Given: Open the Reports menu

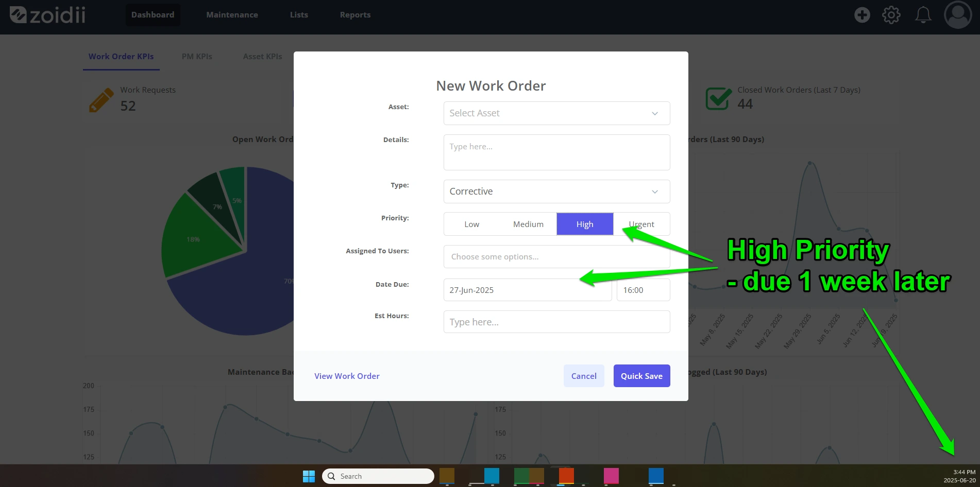Looking at the screenshot, I should click(355, 14).
